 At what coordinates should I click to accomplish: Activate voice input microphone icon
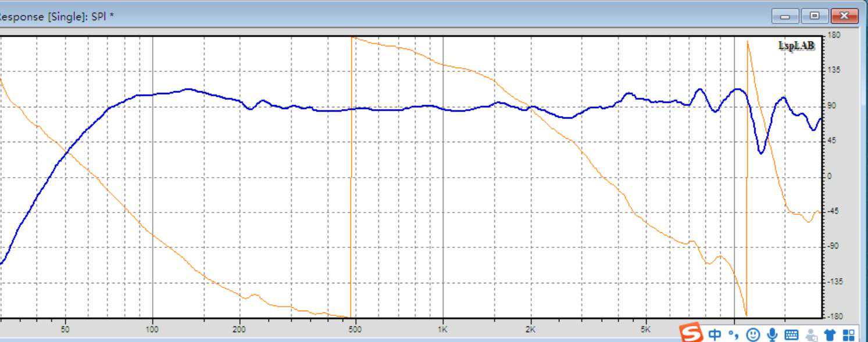(x=772, y=334)
